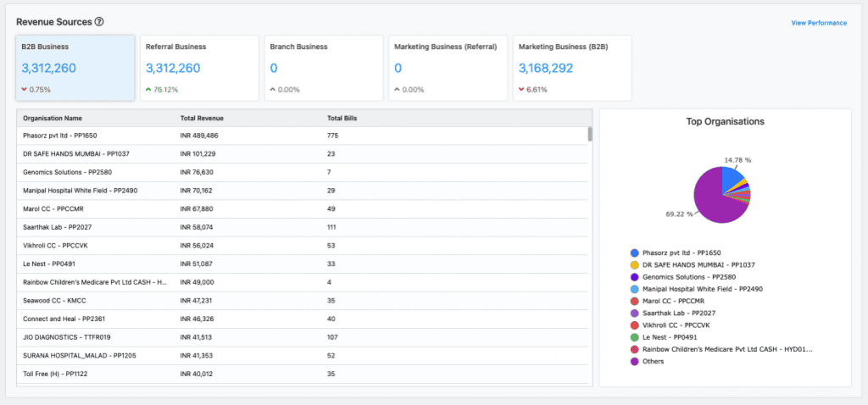Click gray arrow on Marketing Business (Referral) card
This screenshot has height=405, width=868.
[x=398, y=89]
